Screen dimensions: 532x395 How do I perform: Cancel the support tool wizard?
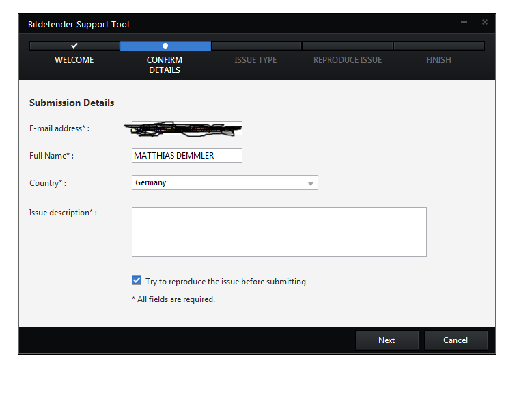[456, 340]
